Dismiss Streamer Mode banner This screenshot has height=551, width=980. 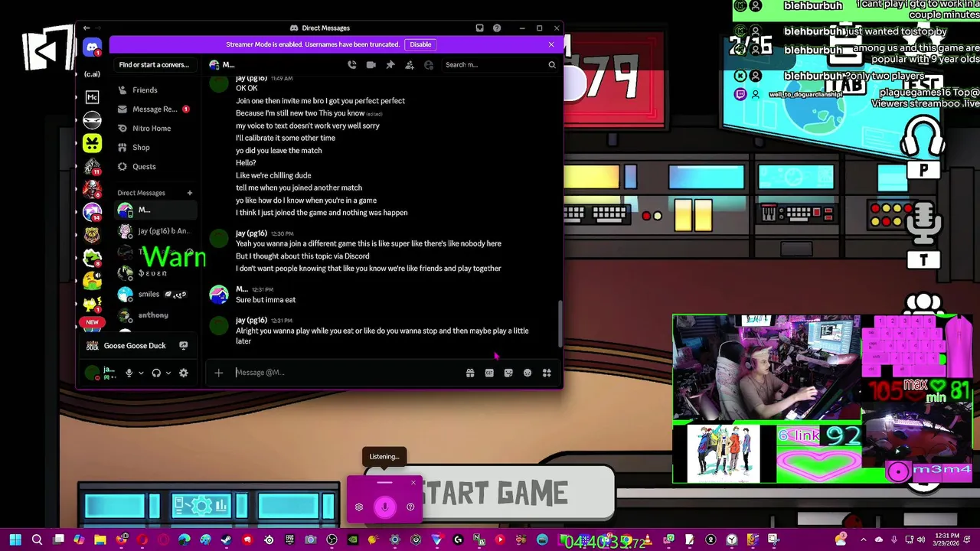551,44
